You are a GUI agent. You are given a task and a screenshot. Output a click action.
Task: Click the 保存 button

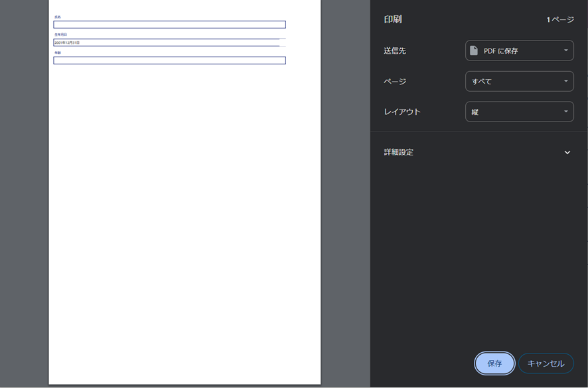coord(494,363)
